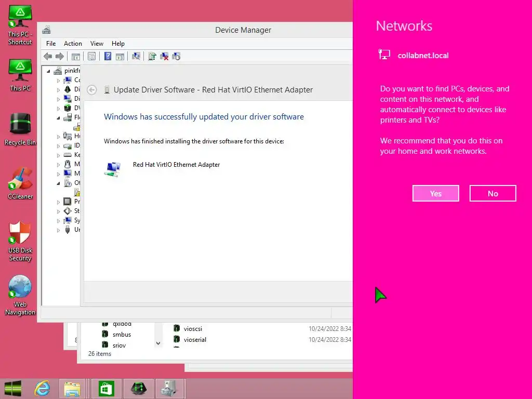This screenshot has width=532, height=399.
Task: Open the Action menu
Action: coord(73,44)
